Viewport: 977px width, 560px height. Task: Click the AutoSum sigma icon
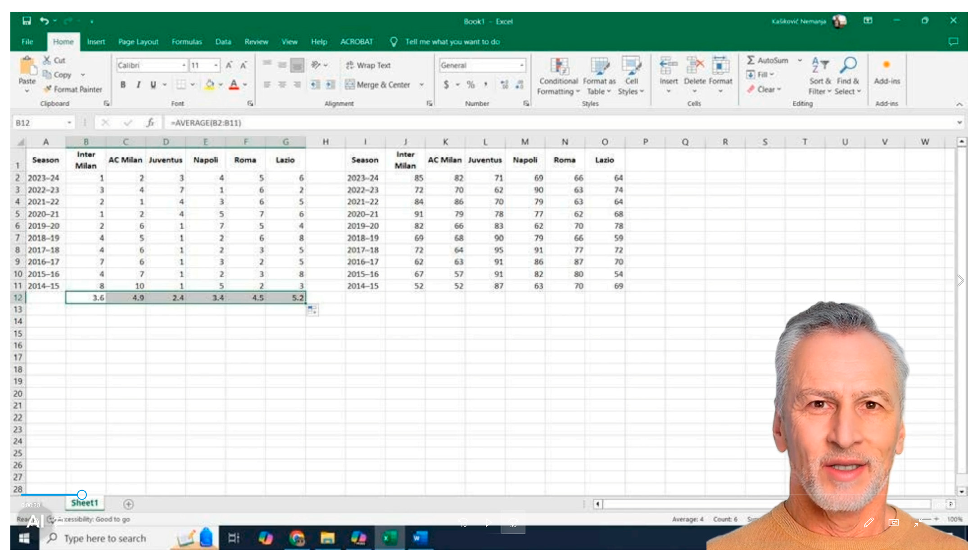[751, 60]
